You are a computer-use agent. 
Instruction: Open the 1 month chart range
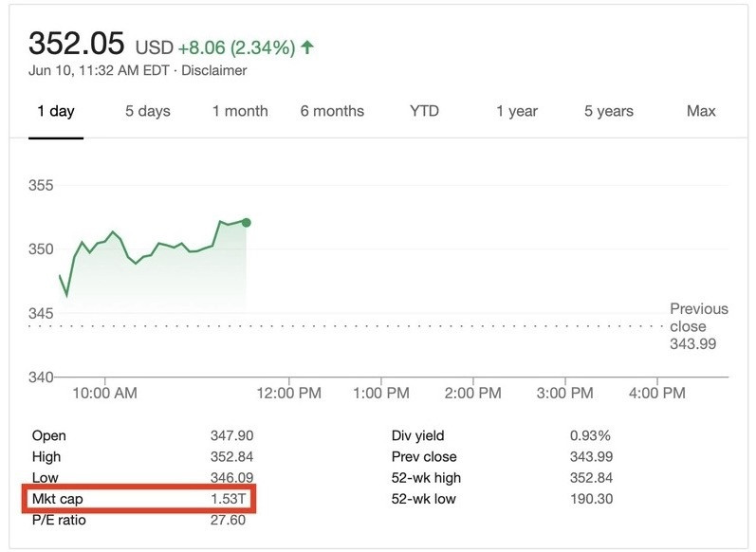pyautogui.click(x=239, y=111)
